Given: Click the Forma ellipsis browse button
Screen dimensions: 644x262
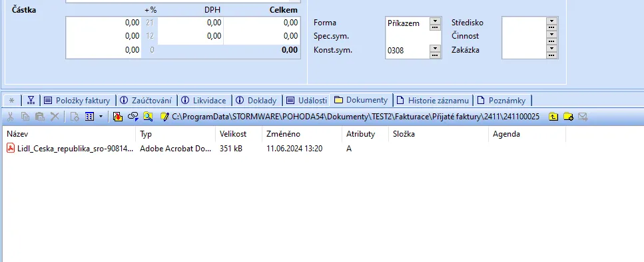Looking at the screenshot, I should pyautogui.click(x=436, y=27).
